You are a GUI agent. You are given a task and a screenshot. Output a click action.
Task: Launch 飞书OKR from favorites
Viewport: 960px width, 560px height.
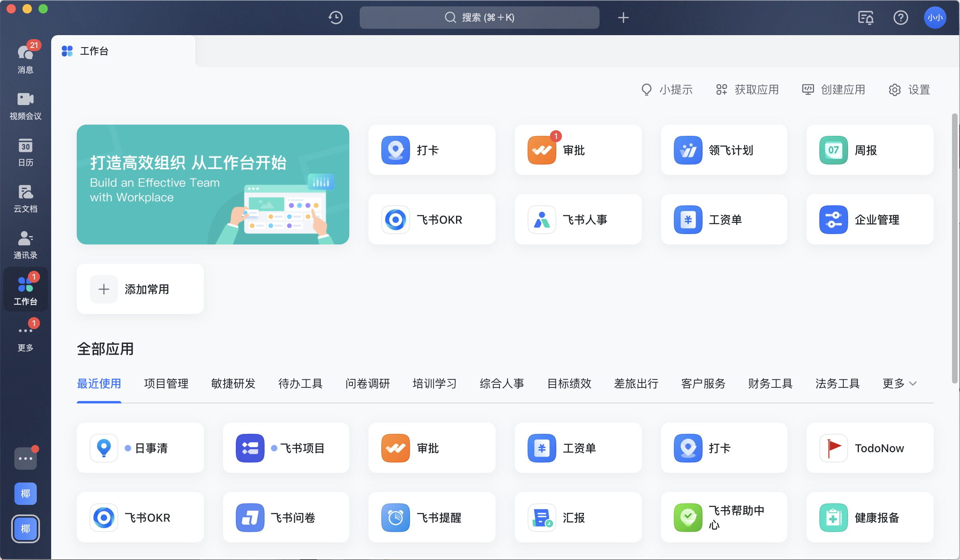coord(432,219)
